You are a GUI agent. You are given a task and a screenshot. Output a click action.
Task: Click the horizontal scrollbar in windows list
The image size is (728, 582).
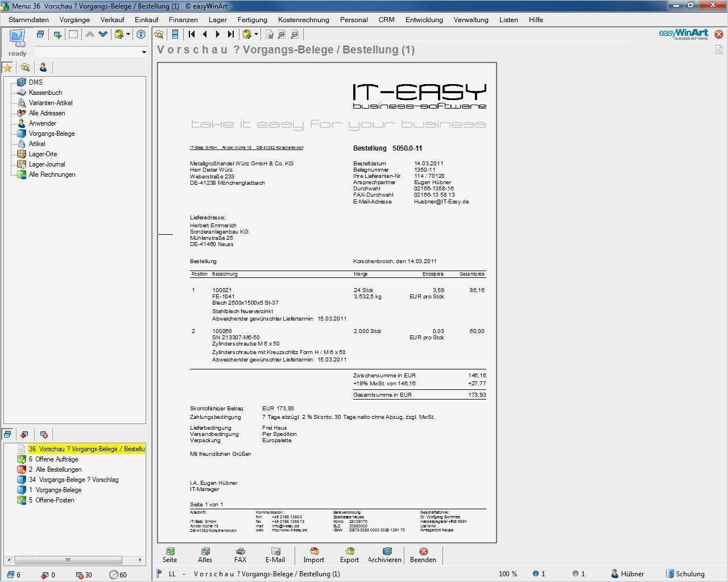(68, 560)
